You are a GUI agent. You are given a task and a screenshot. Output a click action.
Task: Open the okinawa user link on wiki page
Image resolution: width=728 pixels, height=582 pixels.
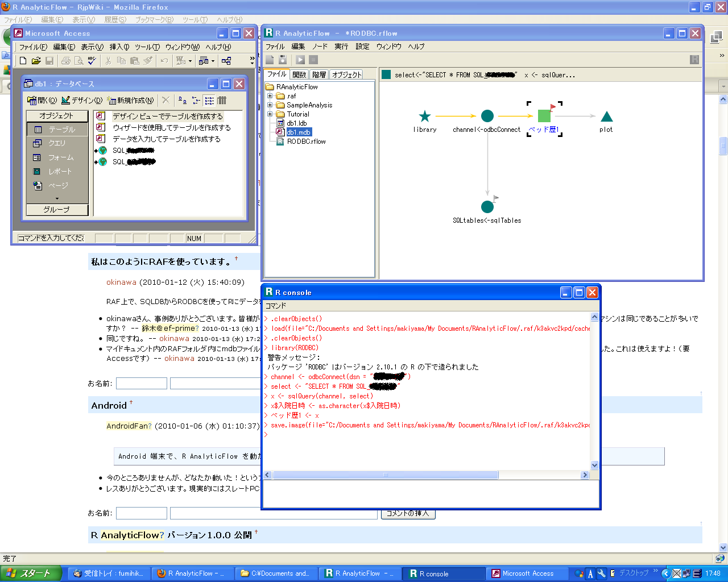coord(121,282)
